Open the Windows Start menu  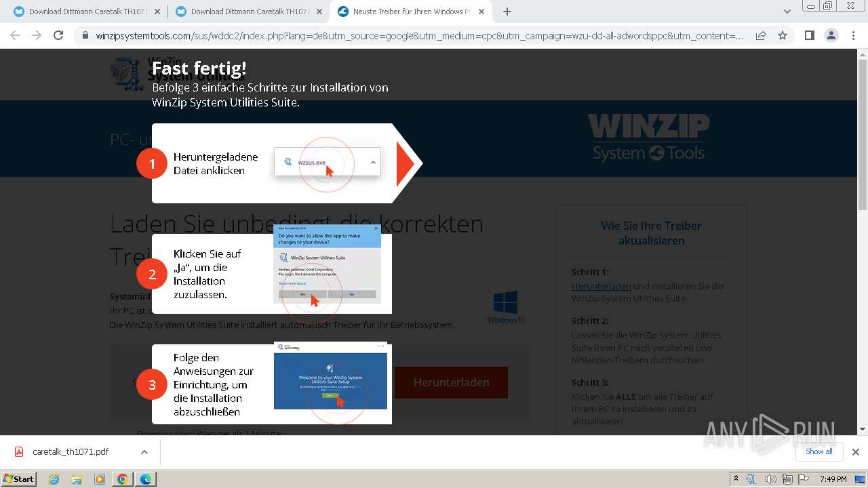pyautogui.click(x=19, y=479)
